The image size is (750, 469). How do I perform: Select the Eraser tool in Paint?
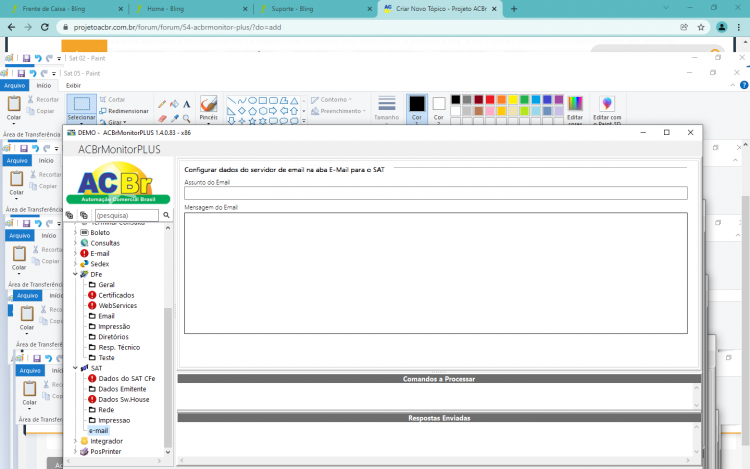tap(162, 118)
